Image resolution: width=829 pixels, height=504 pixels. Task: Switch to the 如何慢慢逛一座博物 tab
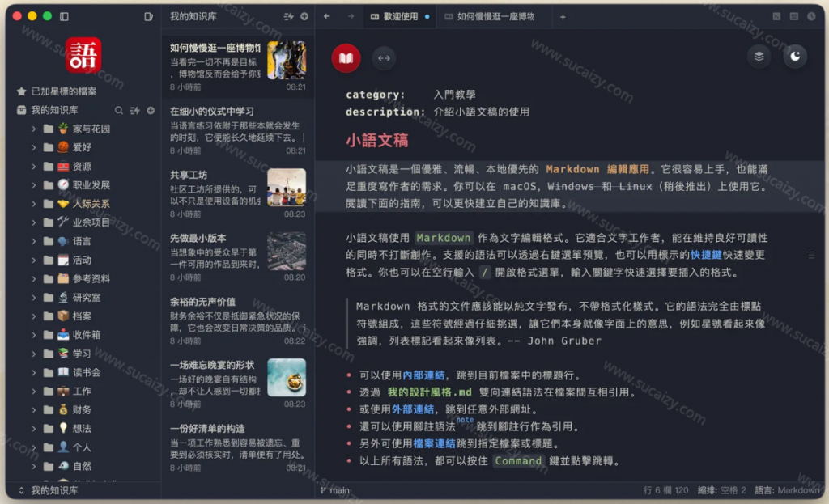pyautogui.click(x=495, y=16)
